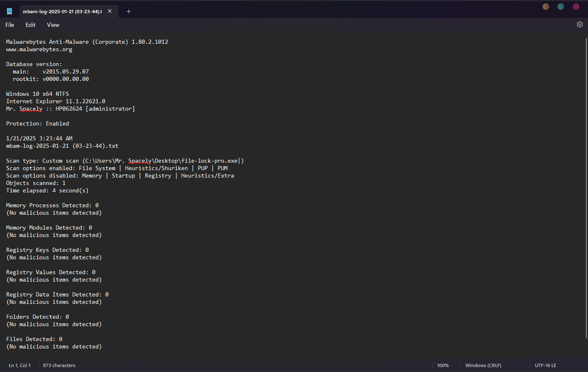Open the File menu
This screenshot has height=372, width=588.
coord(9,25)
